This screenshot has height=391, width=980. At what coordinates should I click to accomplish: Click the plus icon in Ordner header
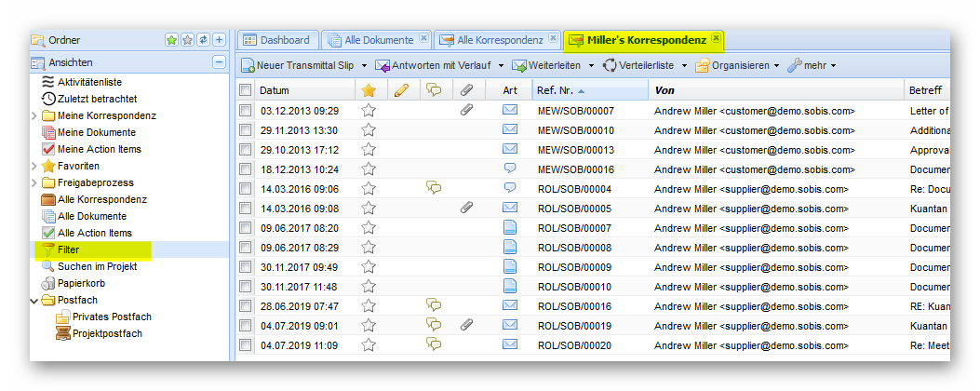[219, 40]
